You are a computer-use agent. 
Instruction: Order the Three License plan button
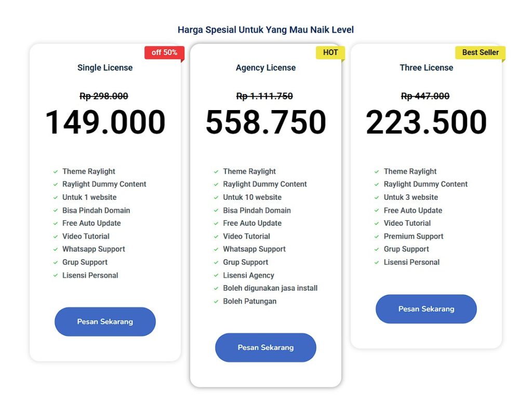click(x=426, y=309)
